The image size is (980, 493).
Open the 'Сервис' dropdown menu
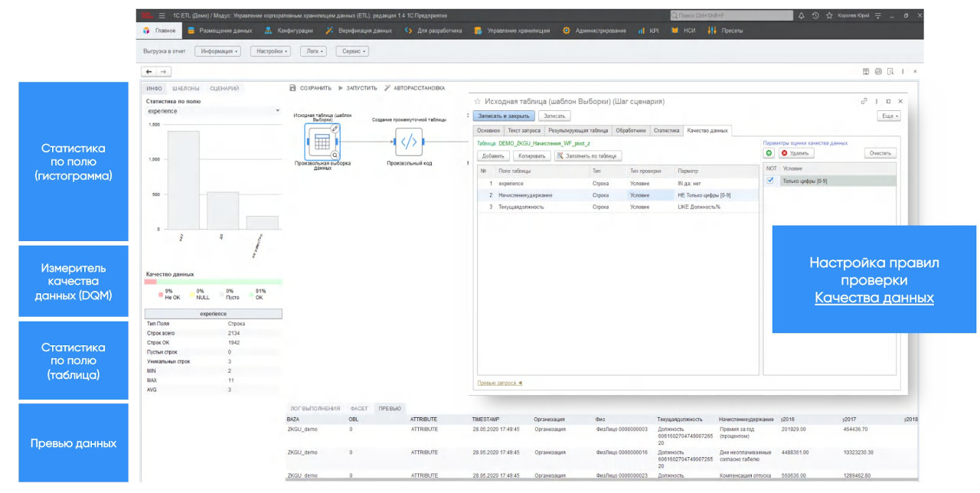(x=351, y=51)
